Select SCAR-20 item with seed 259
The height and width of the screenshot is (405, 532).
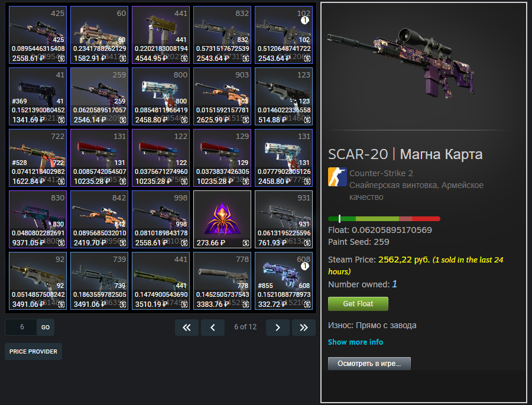pyautogui.click(x=99, y=96)
